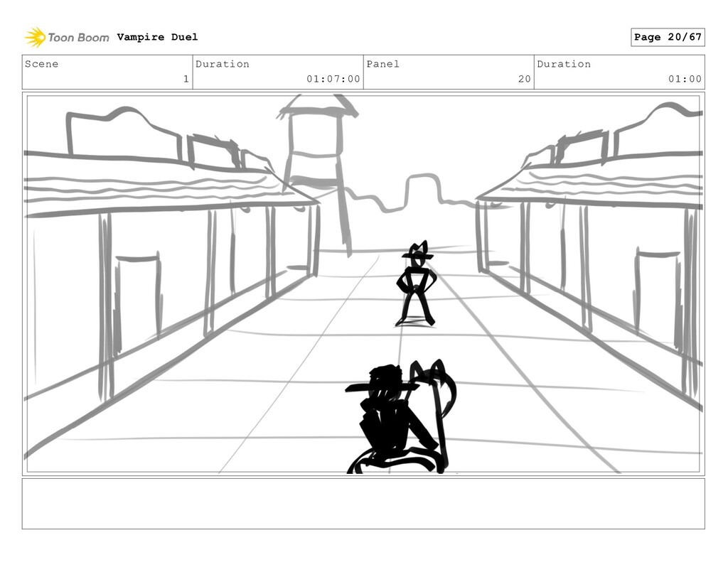Click the Toon Boom logo
The width and height of the screenshot is (728, 562).
point(66,38)
